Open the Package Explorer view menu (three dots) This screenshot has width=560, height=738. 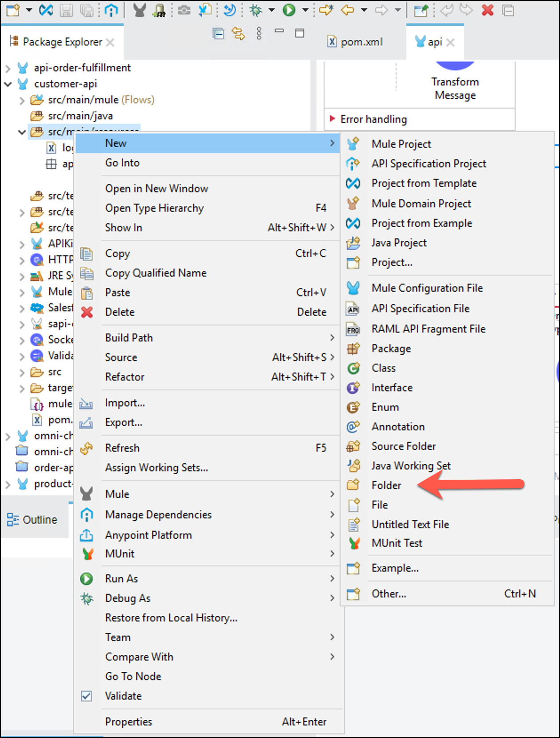[x=259, y=33]
